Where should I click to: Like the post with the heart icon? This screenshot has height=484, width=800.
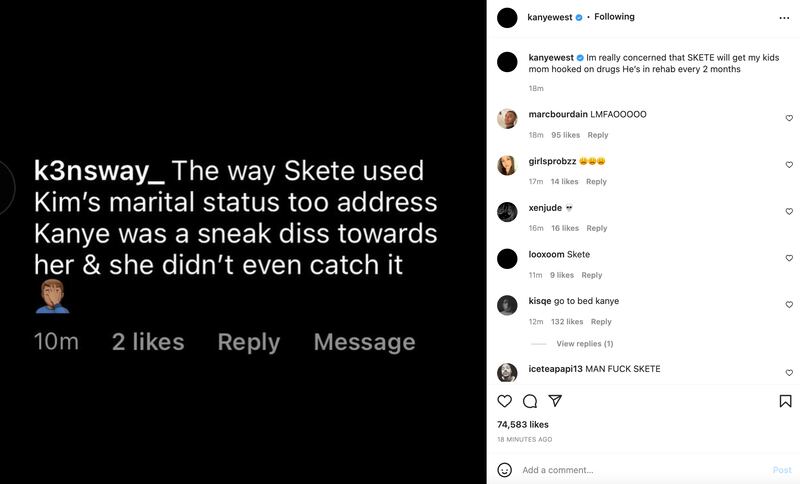[505, 401]
